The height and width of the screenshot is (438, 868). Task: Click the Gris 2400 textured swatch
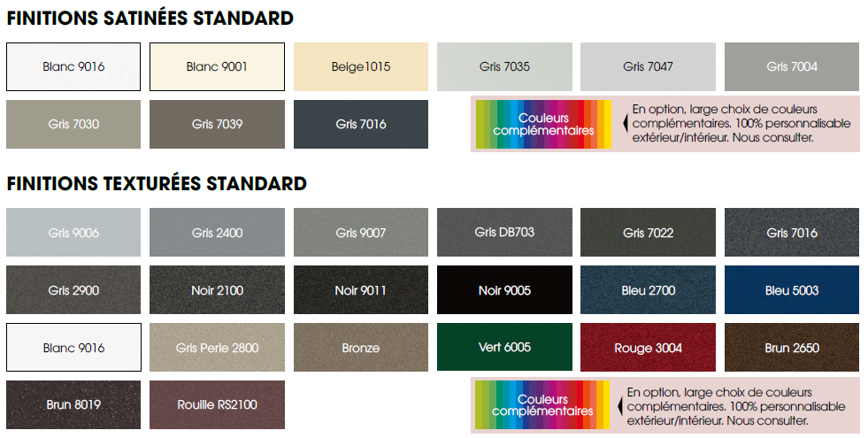217,233
